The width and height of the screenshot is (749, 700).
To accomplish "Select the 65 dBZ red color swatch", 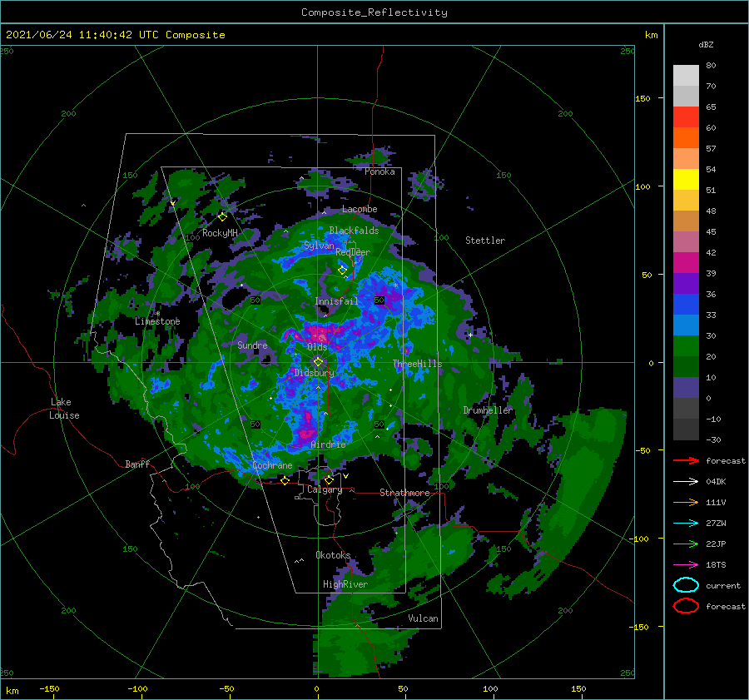I will (686, 117).
